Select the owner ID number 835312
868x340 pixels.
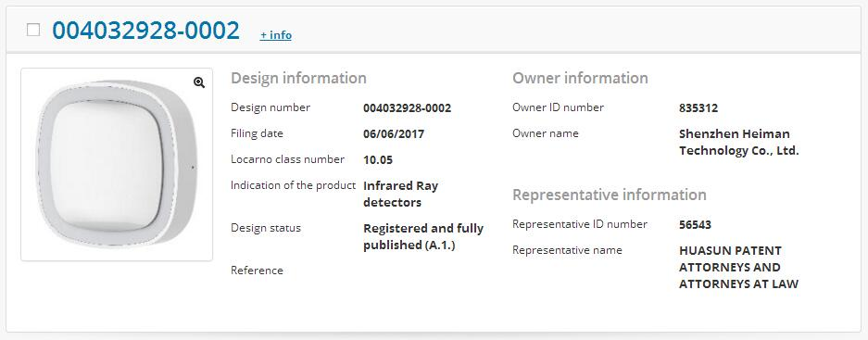tap(698, 108)
